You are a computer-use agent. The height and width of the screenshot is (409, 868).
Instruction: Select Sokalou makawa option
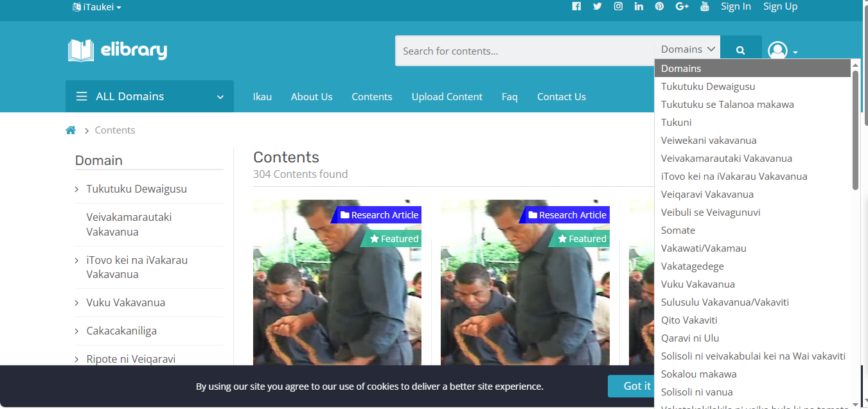click(752, 374)
